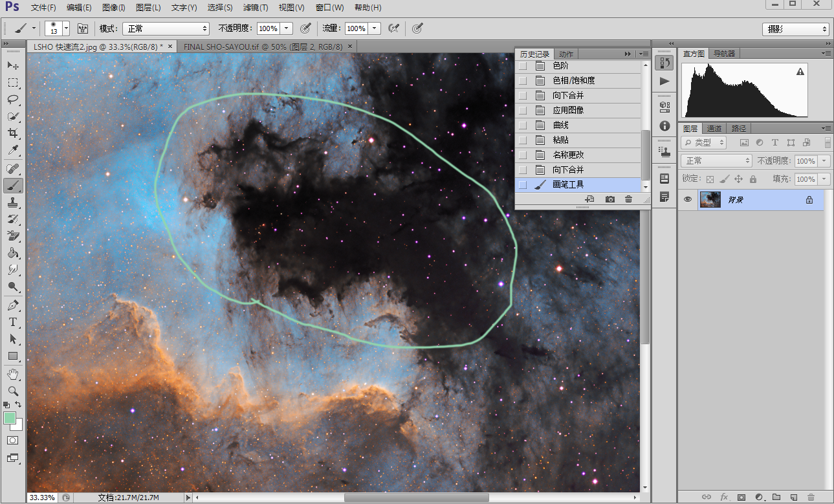Create new document from current history state
The width and height of the screenshot is (834, 504).
click(x=589, y=199)
